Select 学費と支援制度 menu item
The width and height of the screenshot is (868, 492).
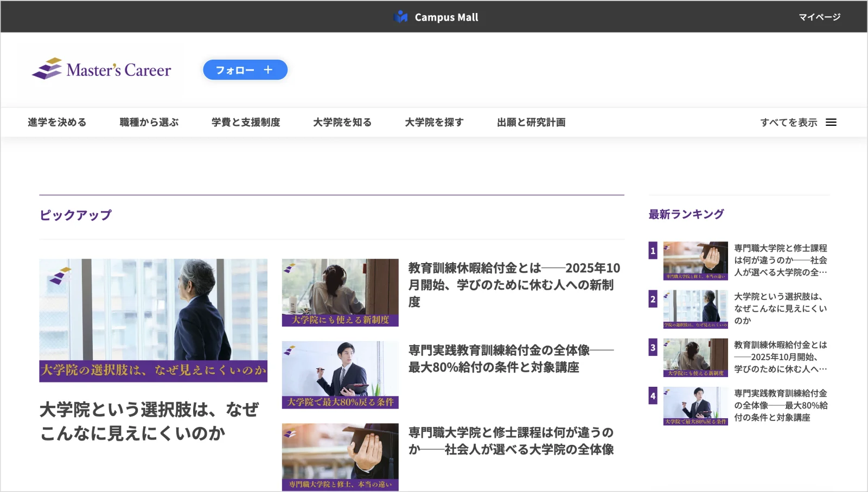pos(246,123)
